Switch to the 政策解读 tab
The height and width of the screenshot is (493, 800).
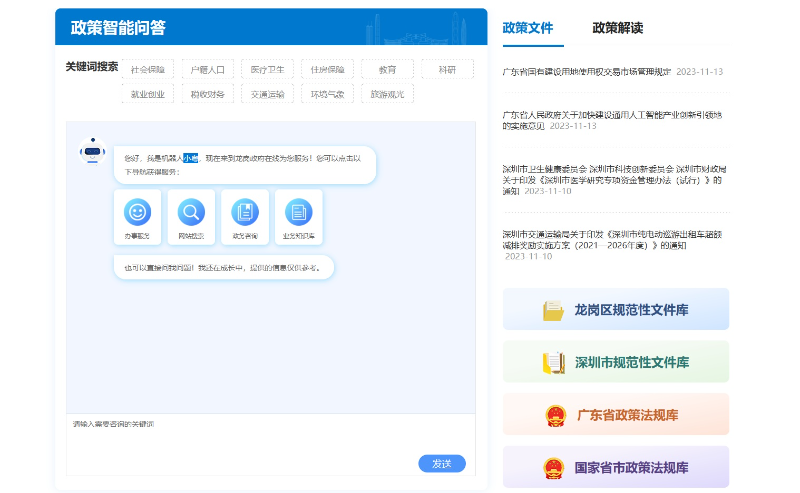coord(617,28)
